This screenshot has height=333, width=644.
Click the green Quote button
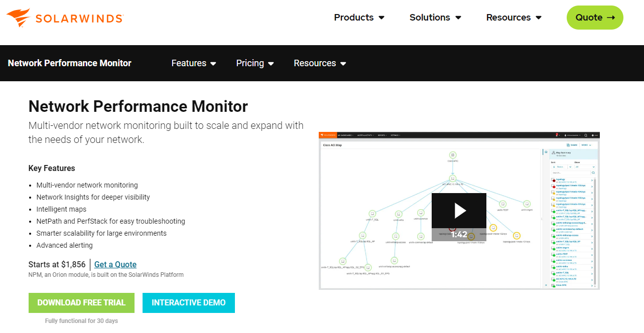click(595, 18)
